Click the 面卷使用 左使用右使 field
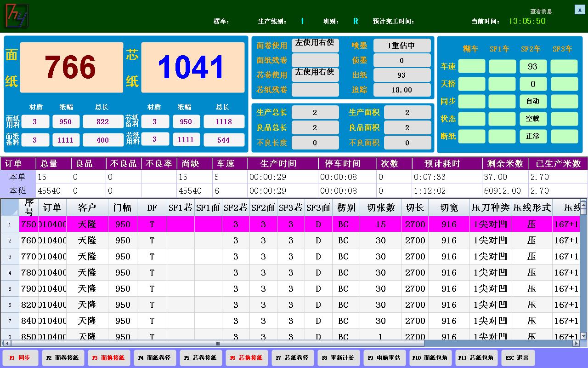 pos(315,46)
